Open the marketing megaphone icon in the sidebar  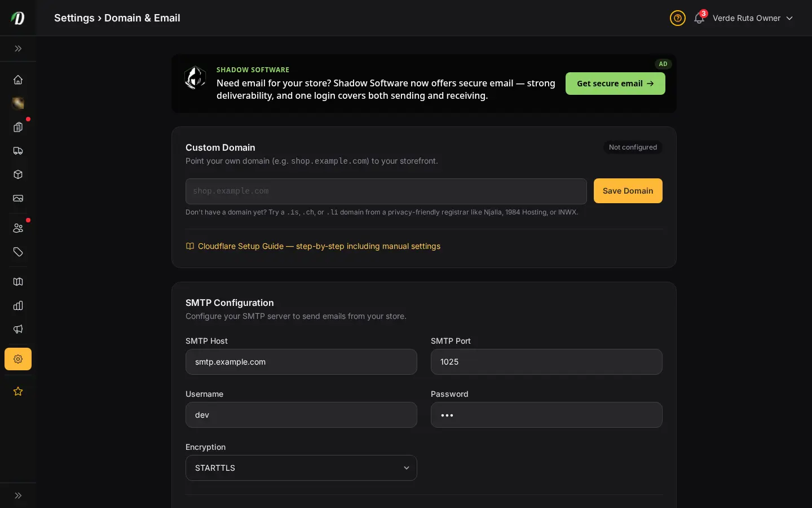point(18,329)
